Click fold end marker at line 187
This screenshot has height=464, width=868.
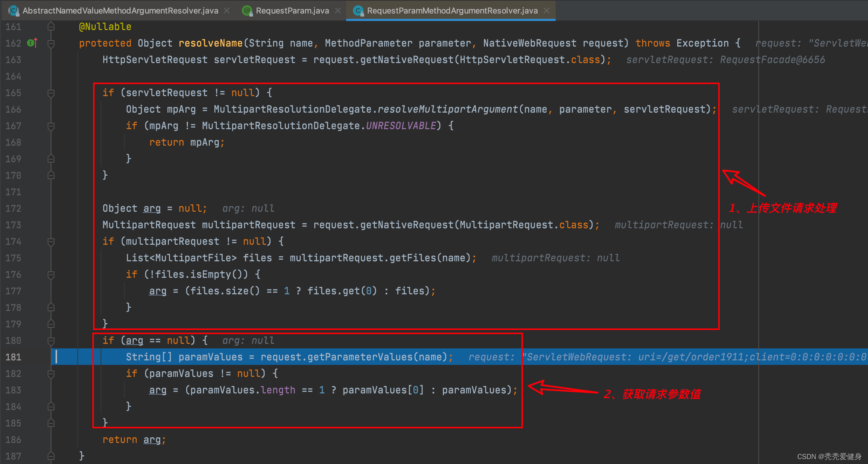(x=51, y=456)
